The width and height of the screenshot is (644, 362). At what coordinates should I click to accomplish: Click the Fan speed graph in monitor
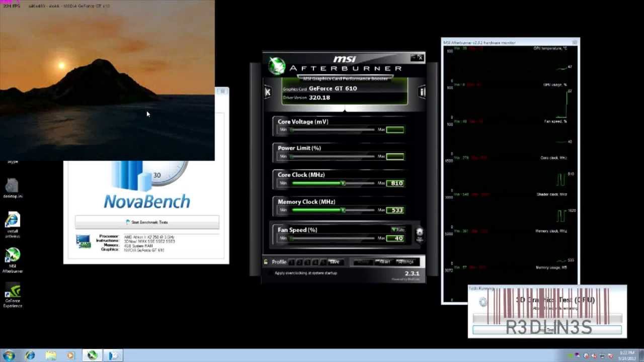pyautogui.click(x=511, y=137)
